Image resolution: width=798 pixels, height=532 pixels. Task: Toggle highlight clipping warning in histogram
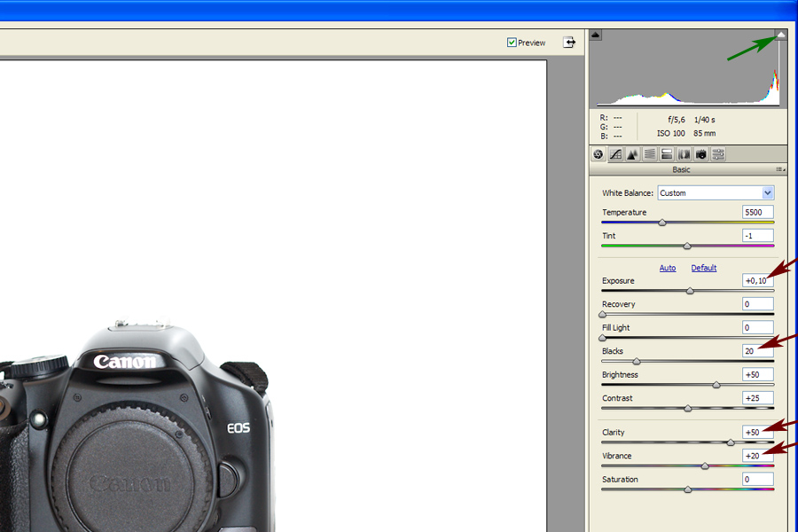click(x=780, y=35)
